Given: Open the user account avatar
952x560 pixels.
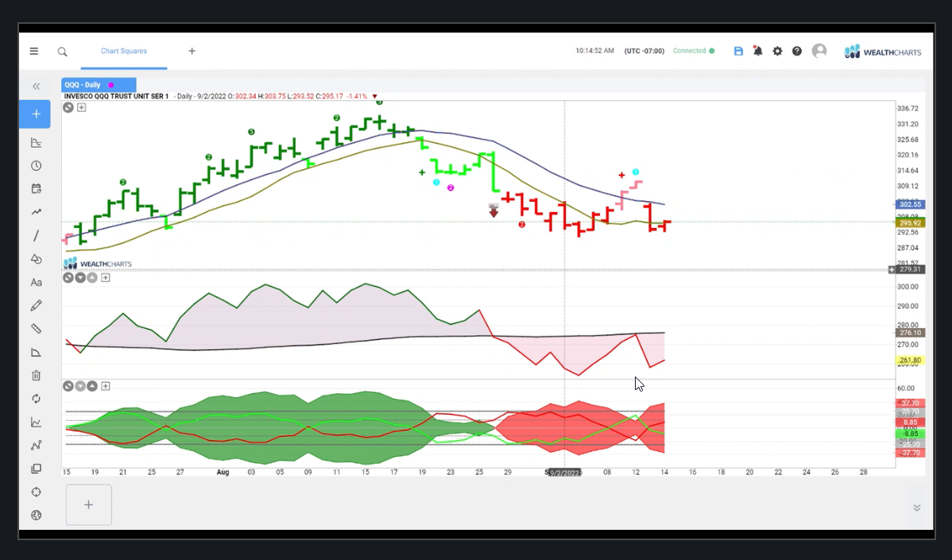Looking at the screenshot, I should click(x=819, y=51).
